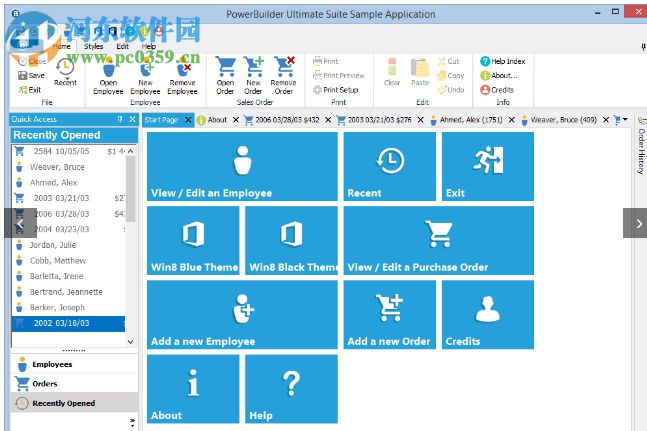
Task: Select Barker, Joseph in the list
Action: 68,308
